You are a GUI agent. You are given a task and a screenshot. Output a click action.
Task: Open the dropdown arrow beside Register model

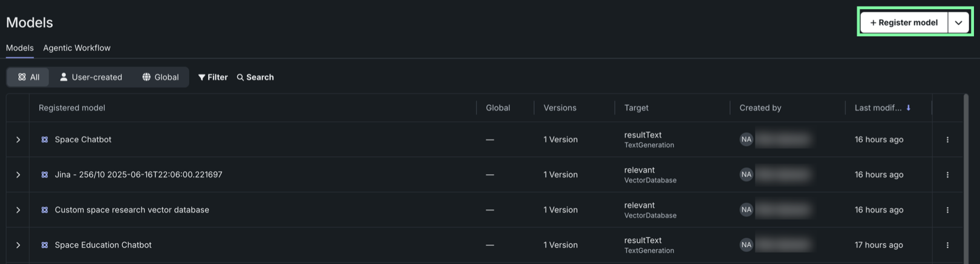(959, 22)
